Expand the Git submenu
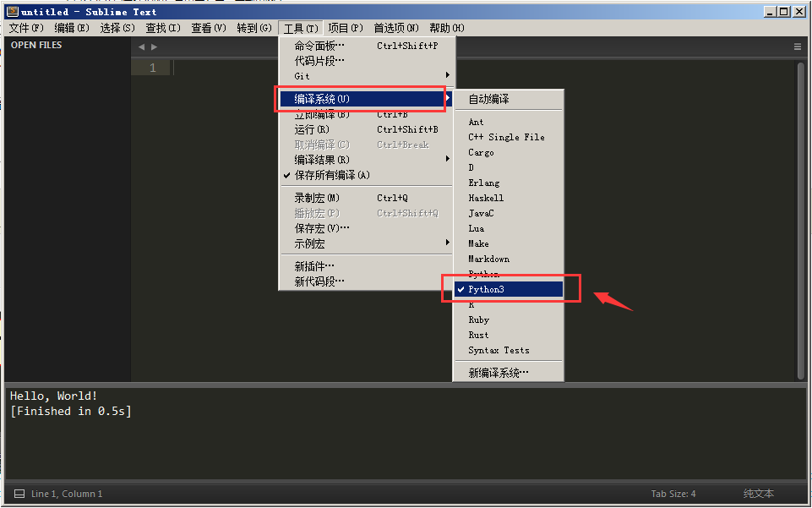 (x=366, y=76)
